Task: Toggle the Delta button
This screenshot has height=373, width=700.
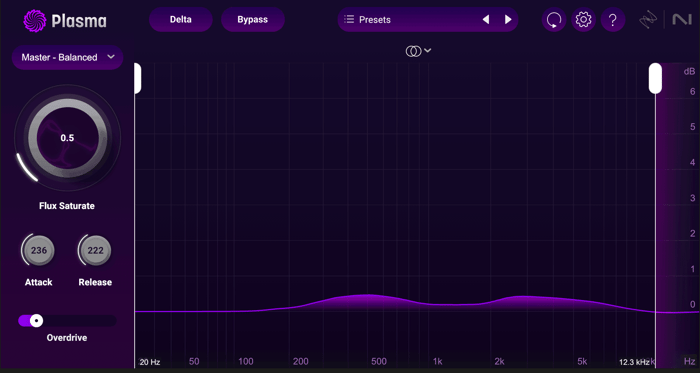Action: (x=181, y=20)
